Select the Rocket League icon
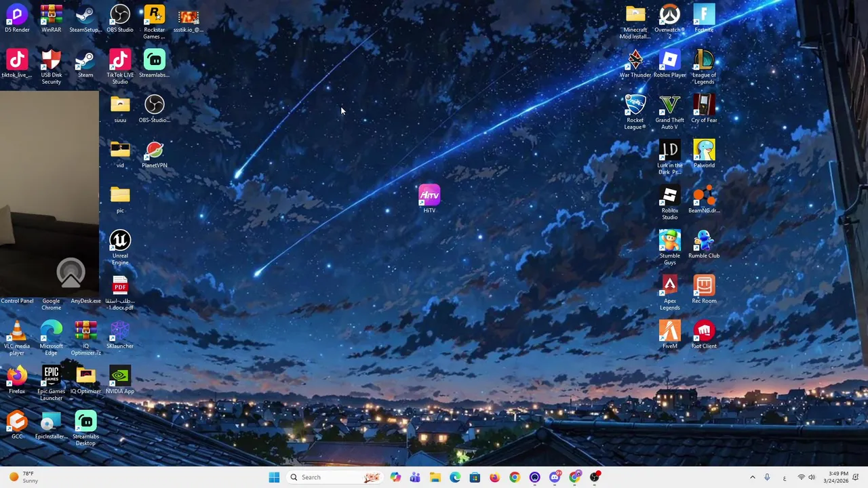Screen dimensions: 868x488 (x=635, y=113)
